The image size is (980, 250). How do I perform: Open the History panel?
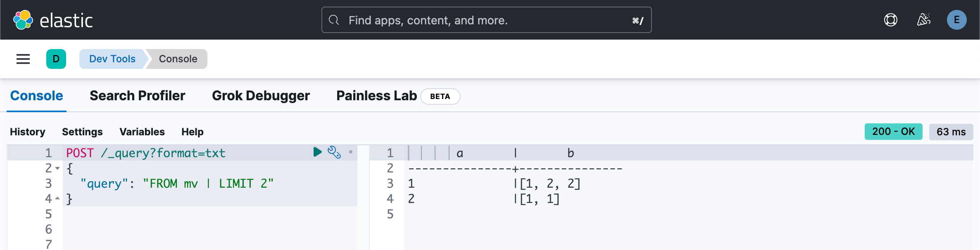(x=28, y=132)
